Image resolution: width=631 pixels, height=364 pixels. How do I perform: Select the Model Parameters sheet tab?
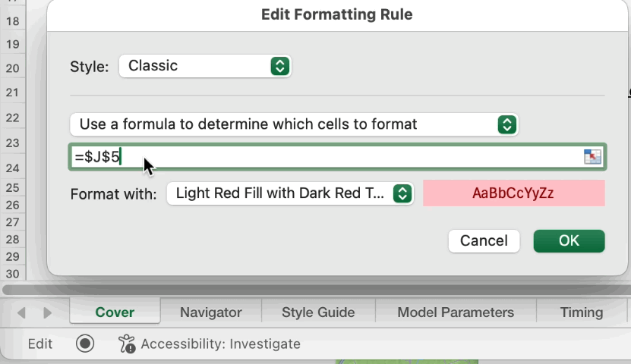(456, 312)
